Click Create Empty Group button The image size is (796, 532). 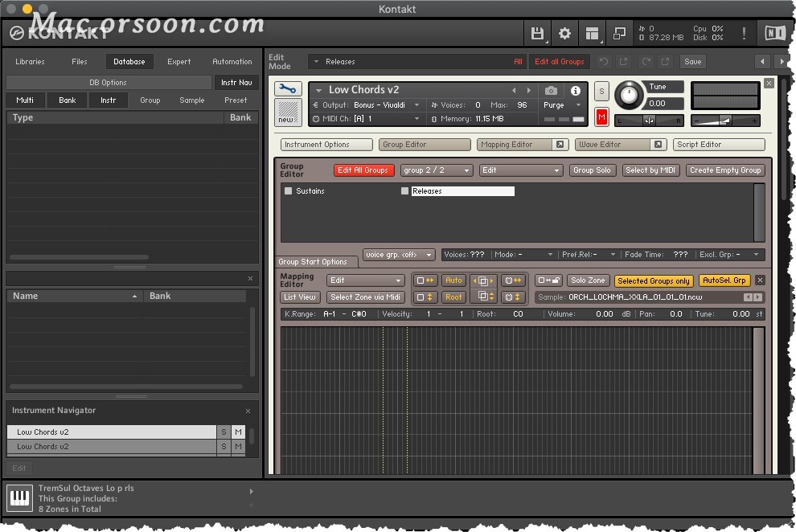(x=725, y=170)
